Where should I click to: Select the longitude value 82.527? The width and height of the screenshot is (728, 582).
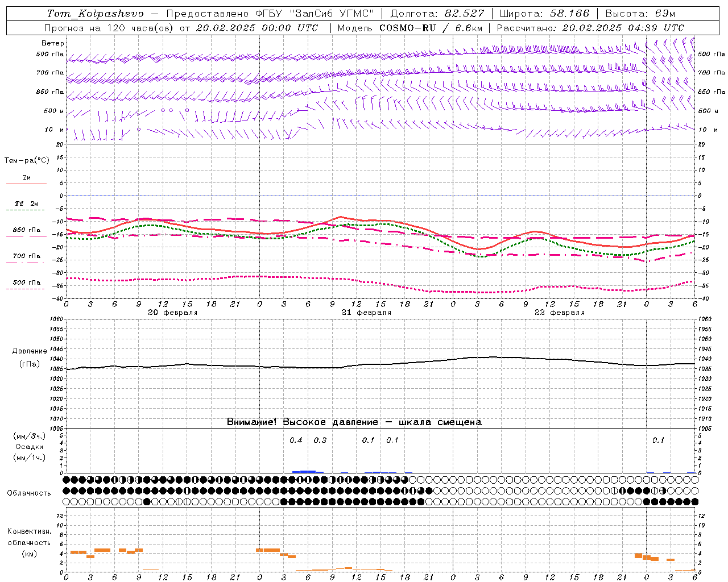[x=464, y=14]
